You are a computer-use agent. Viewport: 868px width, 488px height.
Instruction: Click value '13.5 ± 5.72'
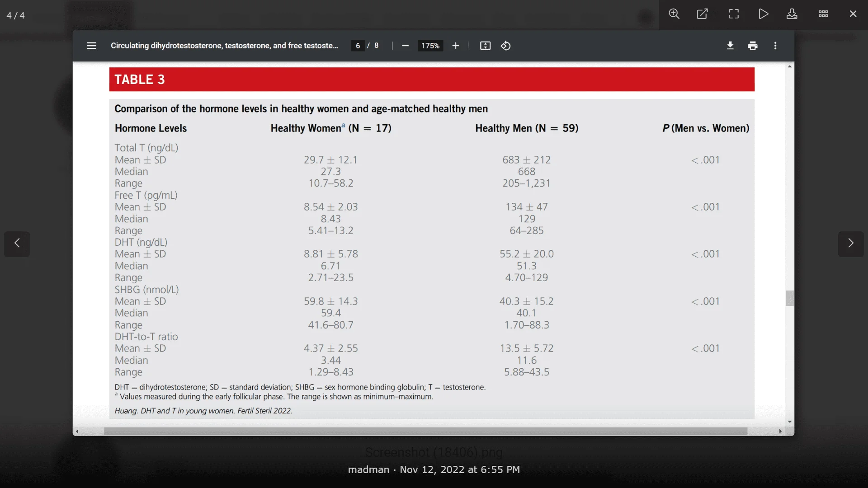pyautogui.click(x=527, y=348)
